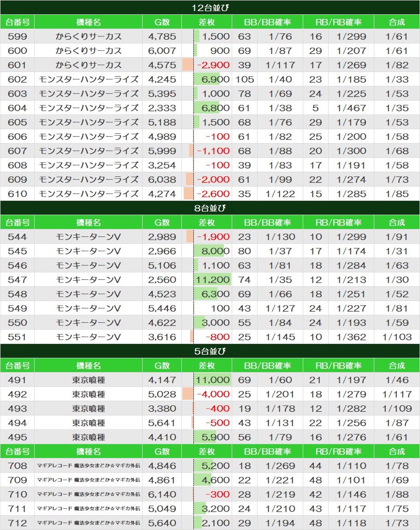This screenshot has width=420, height=530.
Task: Click BB probability 1/40 in row 602
Action: [280, 79]
